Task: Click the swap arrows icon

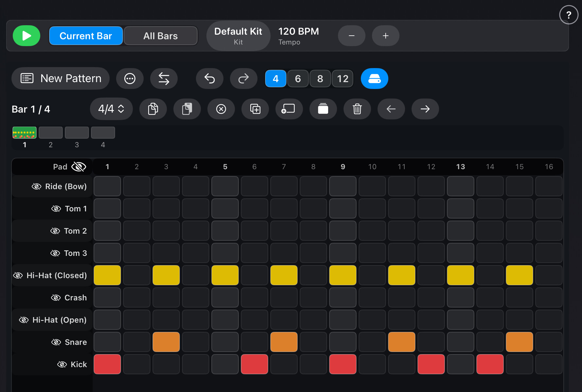Action: point(164,79)
